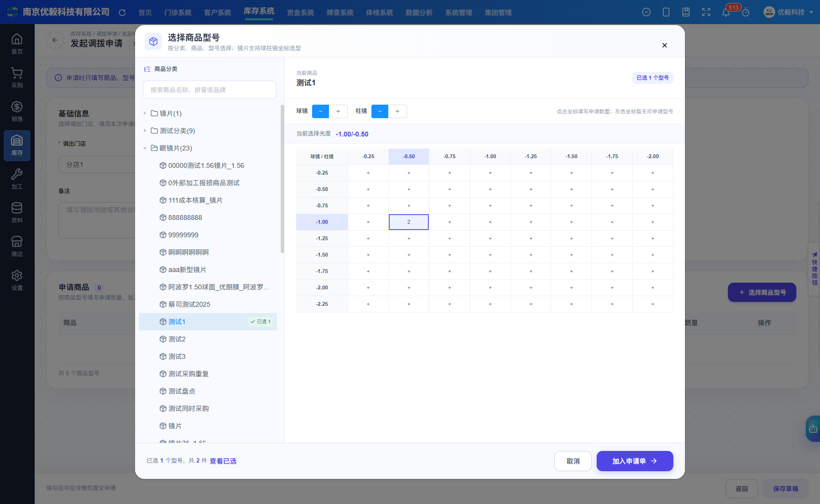Viewport: 820px width, 504px height.
Task: Click the refresh icon beside company name
Action: pos(122,13)
